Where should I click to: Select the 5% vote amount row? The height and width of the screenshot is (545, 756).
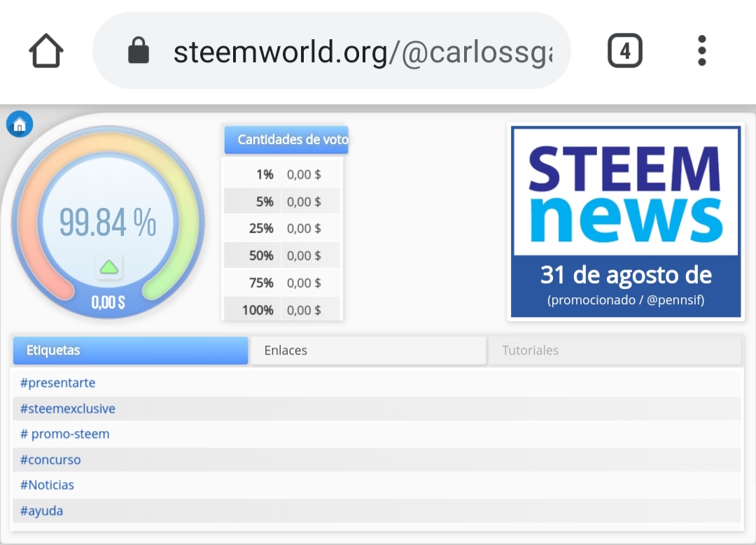pyautogui.click(x=283, y=201)
